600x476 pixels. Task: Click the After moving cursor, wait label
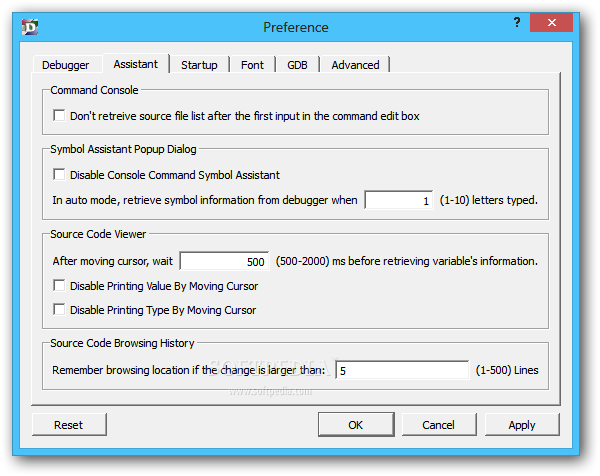(x=112, y=261)
